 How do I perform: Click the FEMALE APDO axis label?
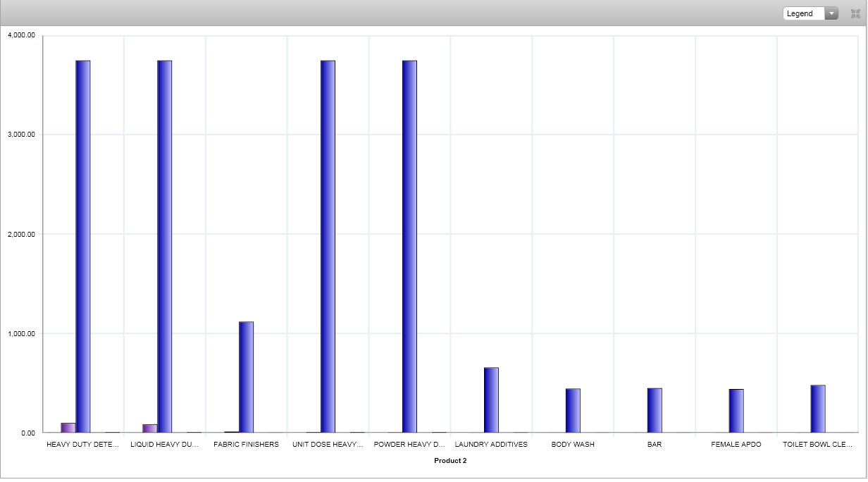(x=736, y=445)
